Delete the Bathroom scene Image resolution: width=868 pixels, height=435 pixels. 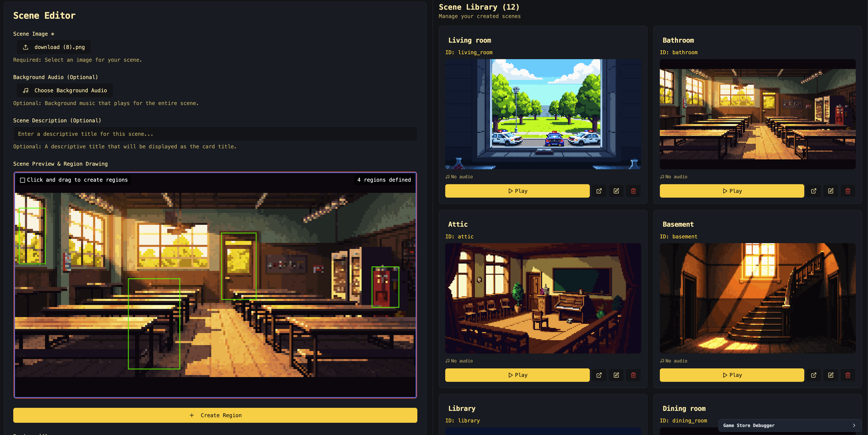848,191
